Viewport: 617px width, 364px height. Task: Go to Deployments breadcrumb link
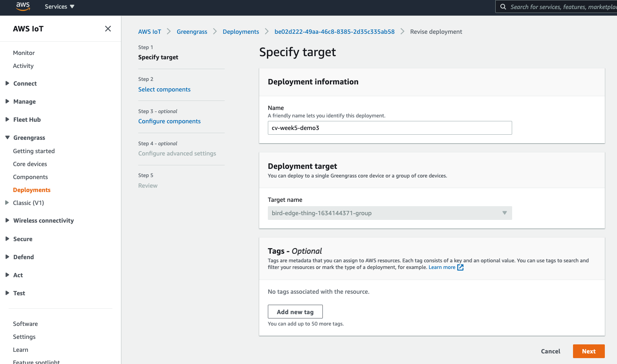coord(241,32)
